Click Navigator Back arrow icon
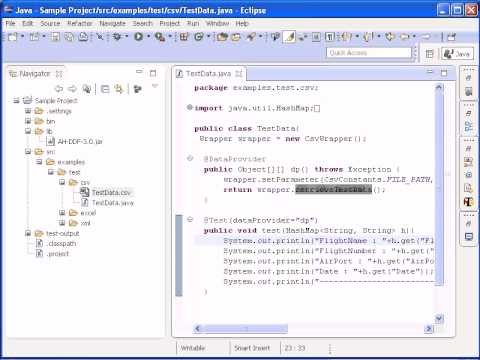This screenshot has width=480, height=360. pyautogui.click(x=59, y=89)
